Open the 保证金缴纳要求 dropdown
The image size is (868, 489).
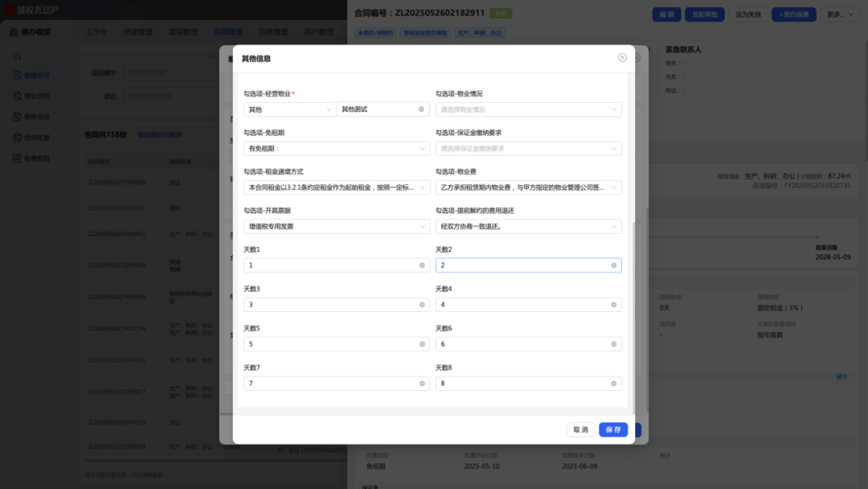528,148
